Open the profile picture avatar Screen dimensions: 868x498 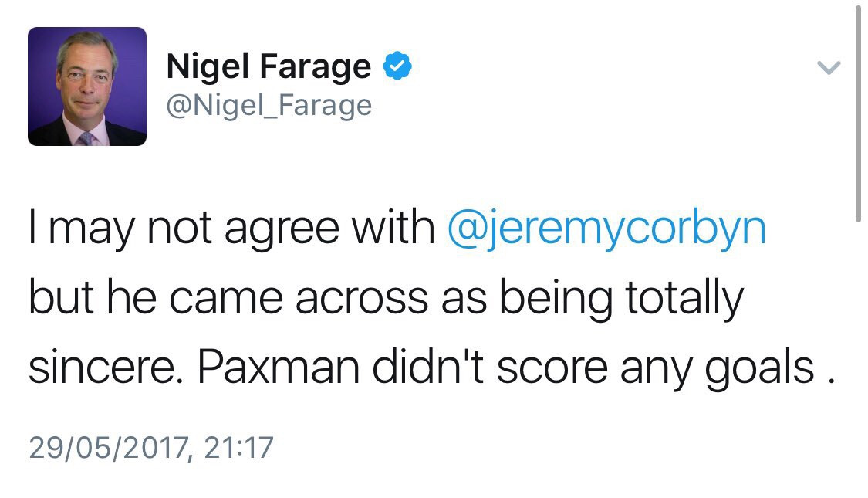[87, 86]
